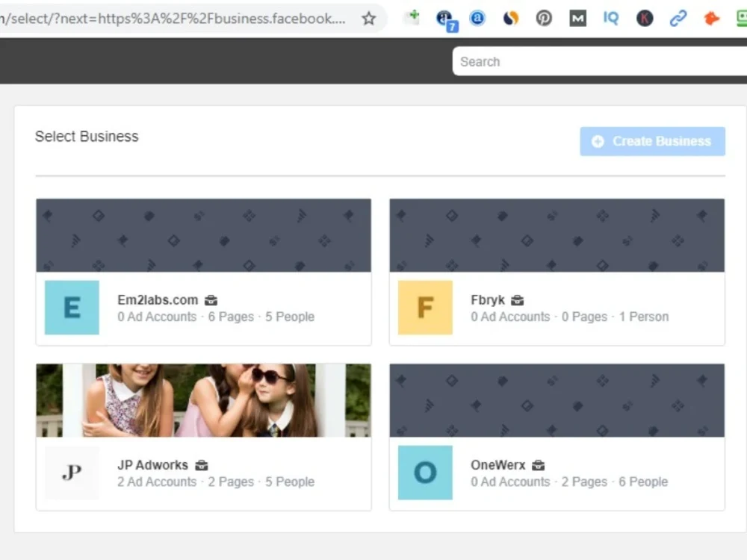Click the blue circled 'a' extension
This screenshot has width=747, height=560.
click(x=477, y=19)
